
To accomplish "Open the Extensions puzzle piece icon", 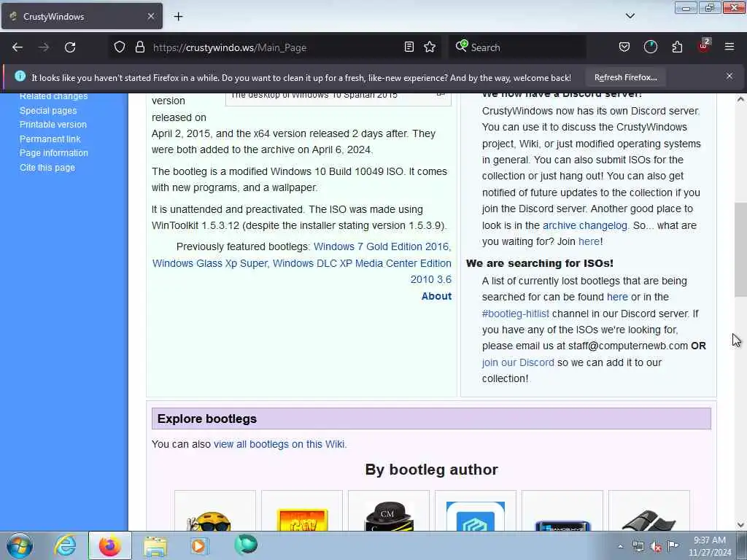I will coord(677,47).
